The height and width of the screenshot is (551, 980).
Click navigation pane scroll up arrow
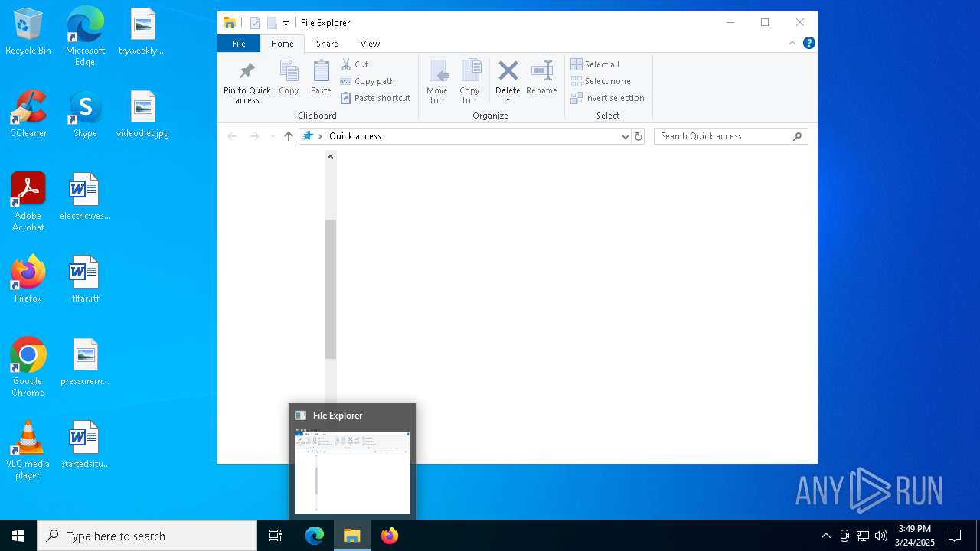pyautogui.click(x=330, y=157)
